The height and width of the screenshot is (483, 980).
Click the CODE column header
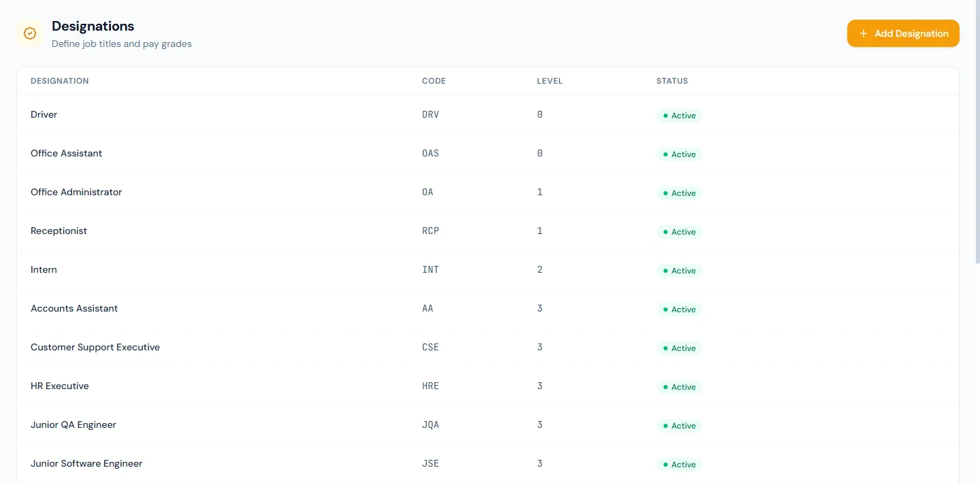[434, 81]
